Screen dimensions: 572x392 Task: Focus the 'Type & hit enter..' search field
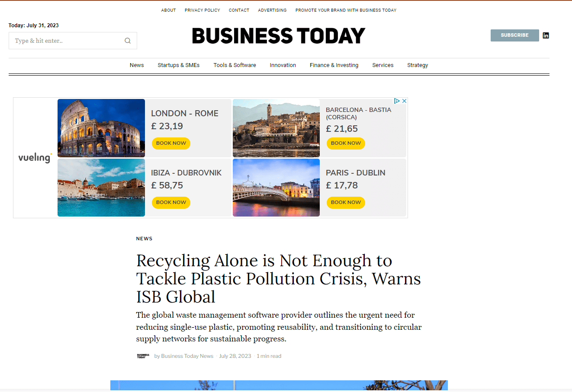coord(73,41)
